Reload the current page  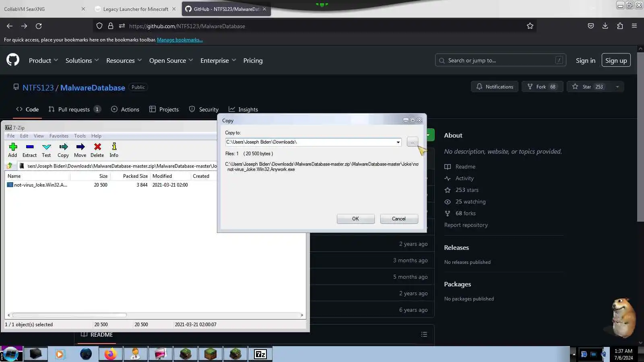tap(39, 26)
